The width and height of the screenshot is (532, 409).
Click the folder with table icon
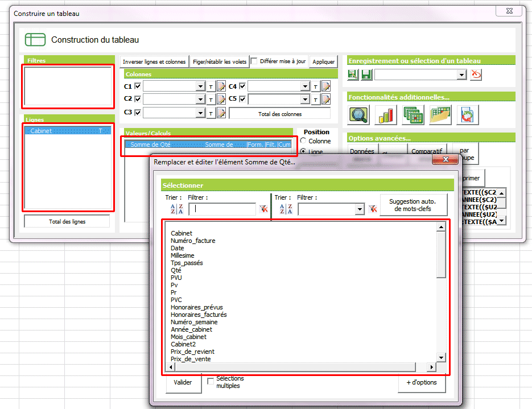[440, 115]
